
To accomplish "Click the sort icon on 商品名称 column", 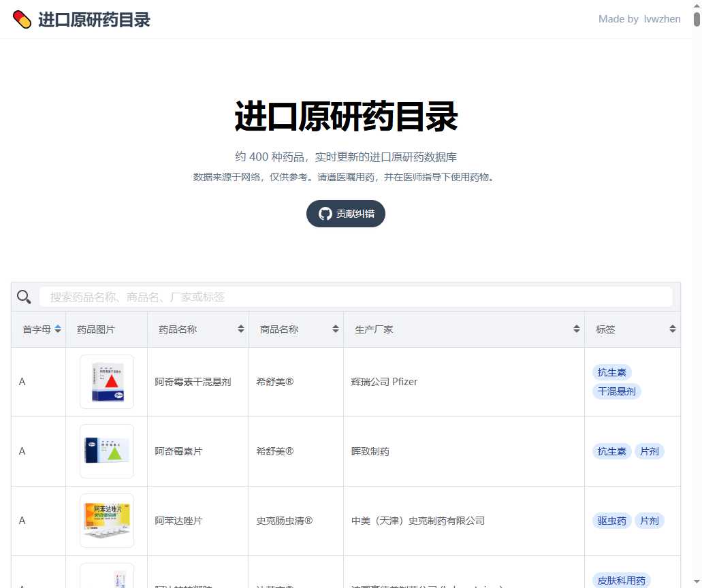I will (x=335, y=329).
